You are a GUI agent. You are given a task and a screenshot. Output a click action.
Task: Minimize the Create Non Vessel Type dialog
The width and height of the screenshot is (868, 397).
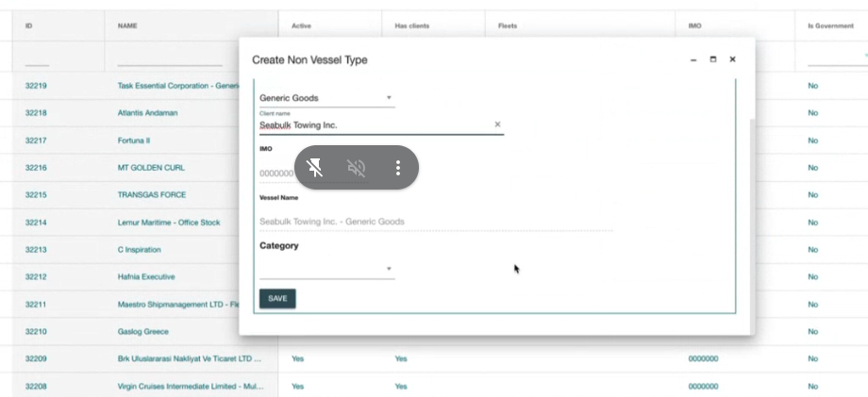pyautogui.click(x=693, y=59)
